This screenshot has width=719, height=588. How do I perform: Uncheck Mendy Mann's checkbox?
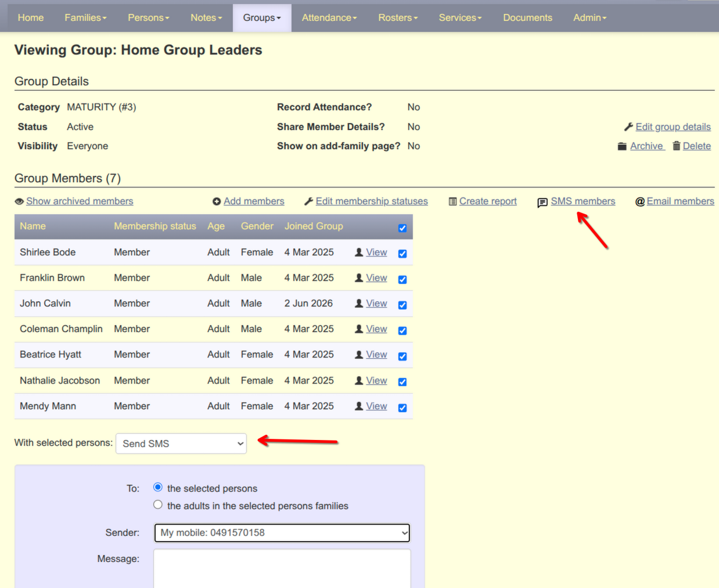tap(402, 407)
